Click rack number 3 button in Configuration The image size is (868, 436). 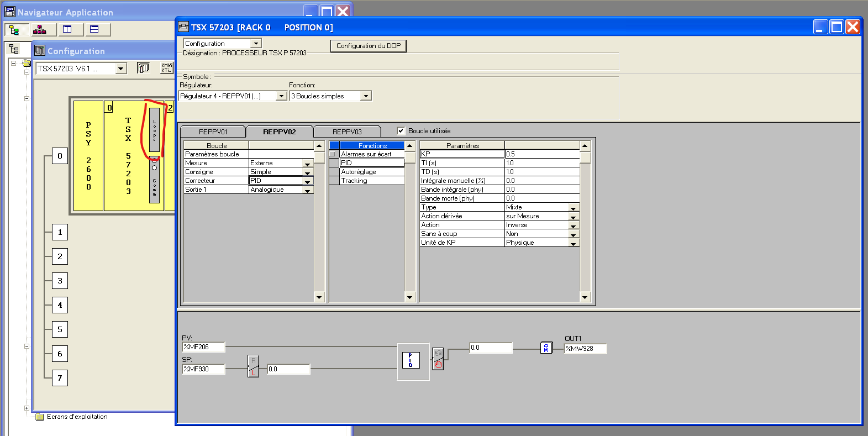point(60,281)
